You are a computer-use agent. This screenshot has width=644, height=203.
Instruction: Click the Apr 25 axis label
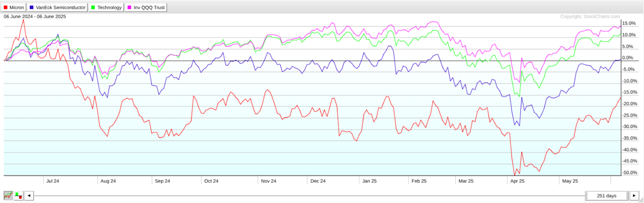518,181
